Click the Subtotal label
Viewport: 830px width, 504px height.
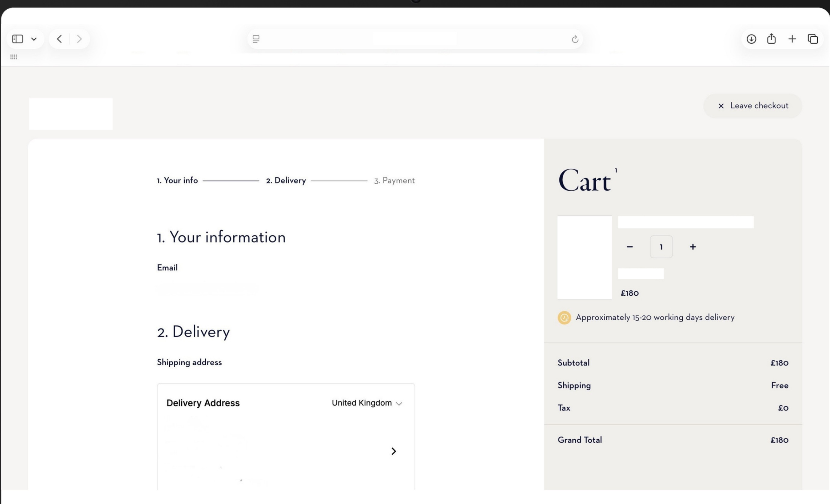point(573,363)
